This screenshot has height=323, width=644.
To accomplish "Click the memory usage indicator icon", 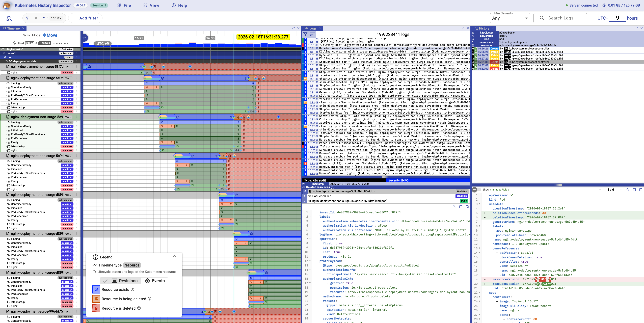I will click(x=604, y=5).
